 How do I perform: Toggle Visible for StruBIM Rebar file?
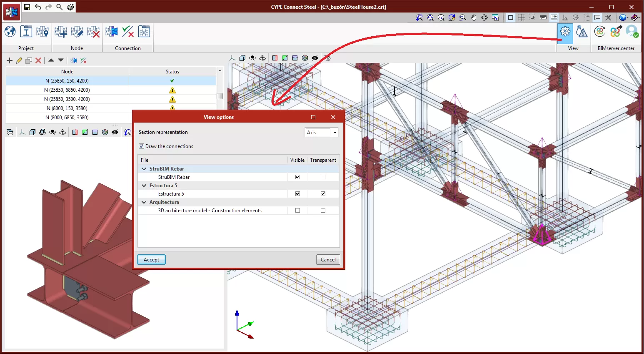[x=297, y=177]
